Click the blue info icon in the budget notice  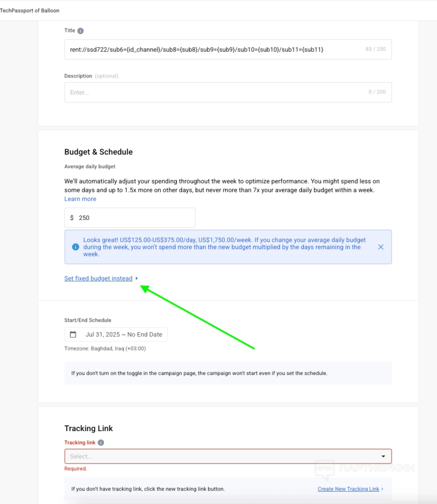coord(75,247)
